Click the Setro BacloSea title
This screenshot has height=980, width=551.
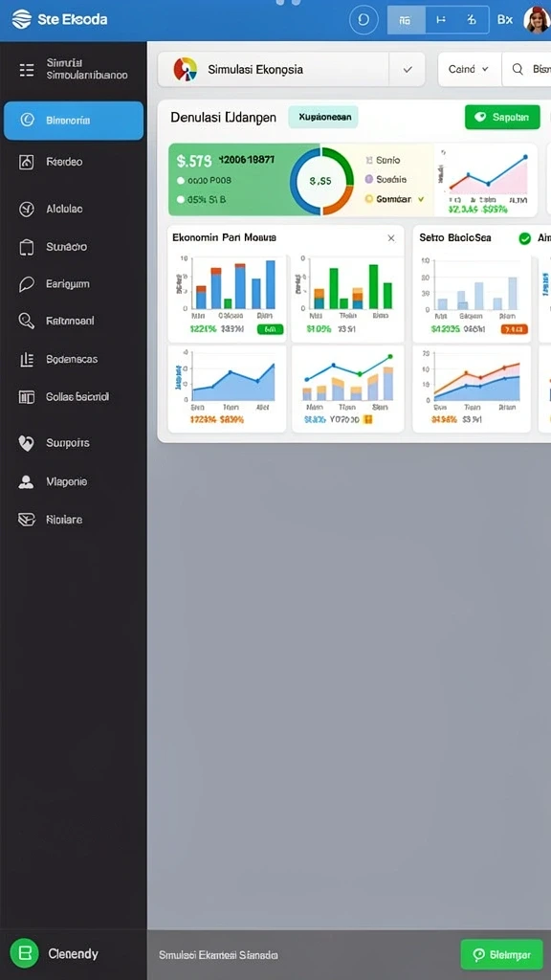pyautogui.click(x=454, y=238)
